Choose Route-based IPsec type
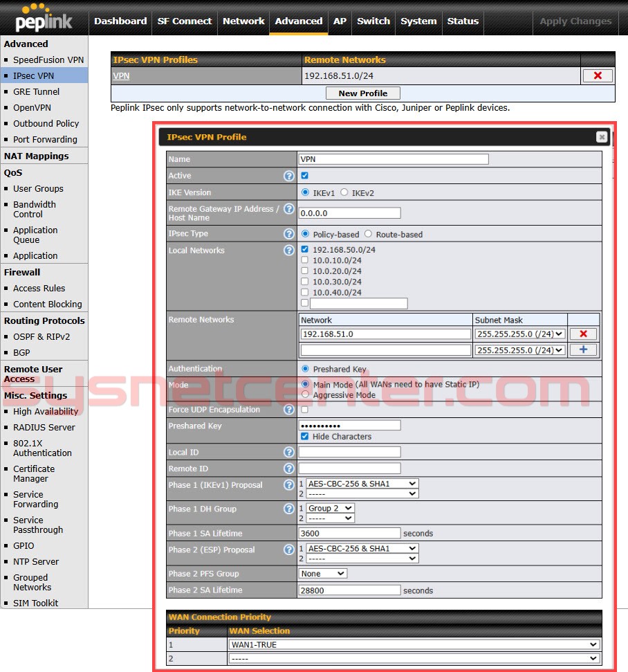This screenshot has width=628, height=672. point(368,234)
